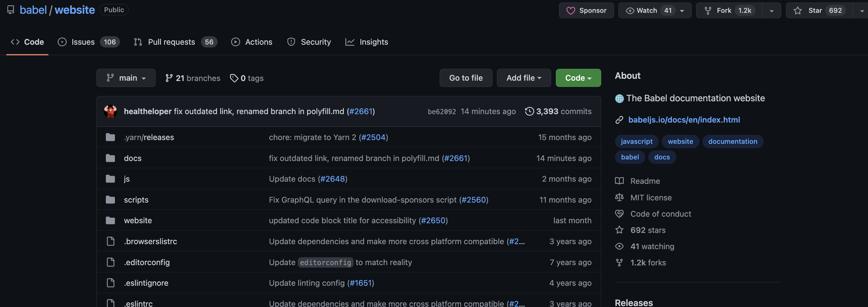Click healtheloper's avatar thumbnail

coord(110,111)
